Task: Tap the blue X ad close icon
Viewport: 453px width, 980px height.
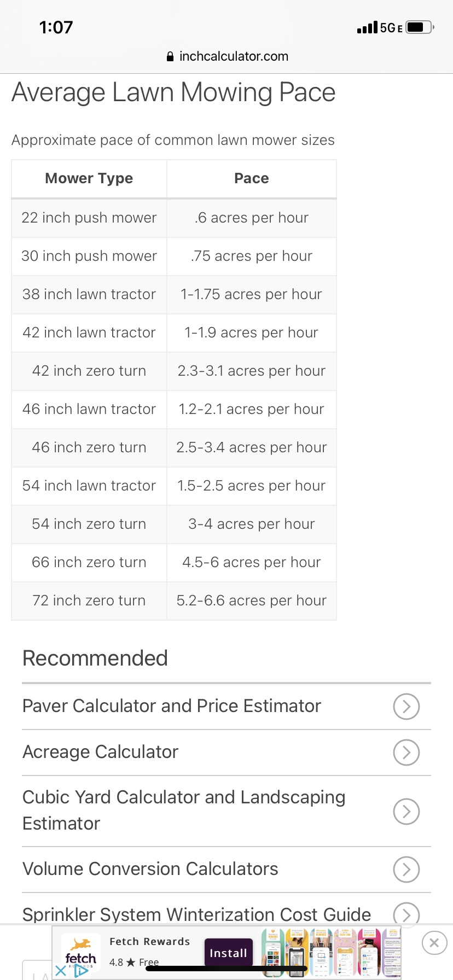Action: pos(61,971)
